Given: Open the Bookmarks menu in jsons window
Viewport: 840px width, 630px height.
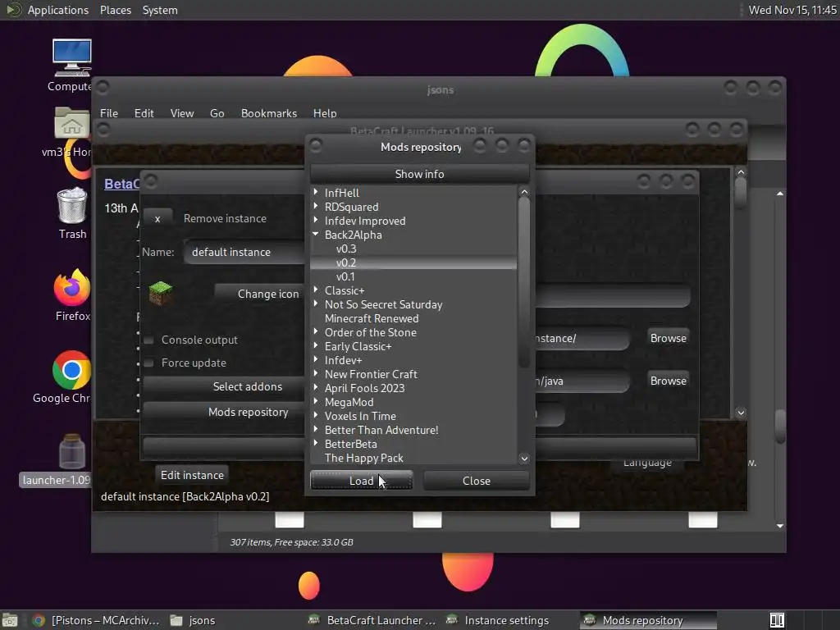Looking at the screenshot, I should (x=269, y=113).
